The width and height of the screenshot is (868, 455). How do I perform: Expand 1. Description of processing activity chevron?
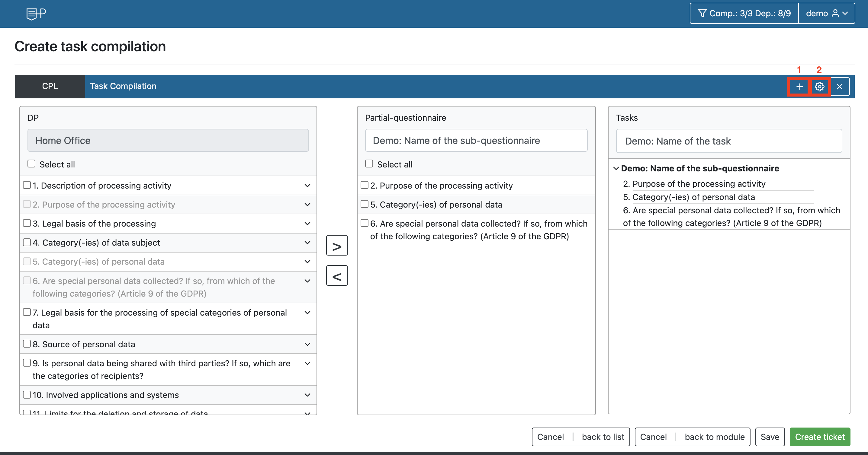click(x=307, y=186)
